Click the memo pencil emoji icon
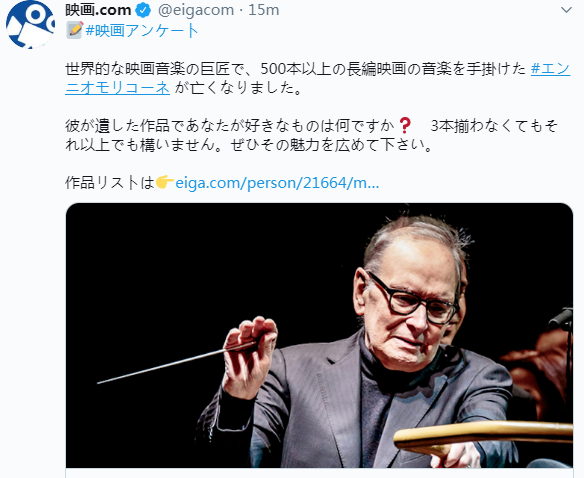Viewport: 584px width, 478px height. point(74,30)
